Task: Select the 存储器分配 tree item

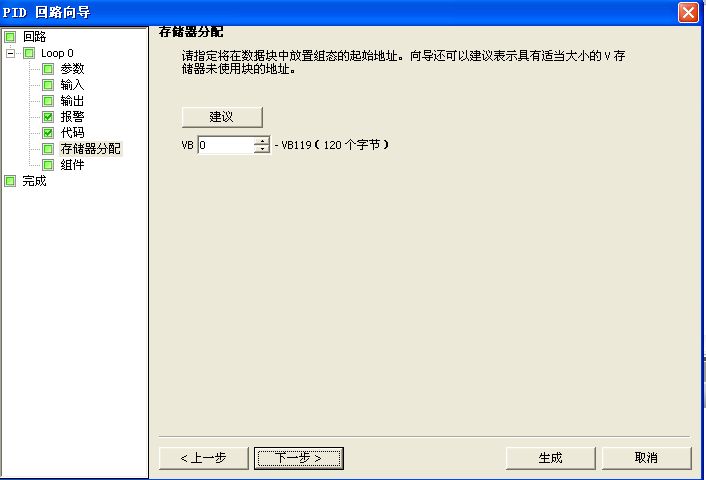Action: (91, 149)
